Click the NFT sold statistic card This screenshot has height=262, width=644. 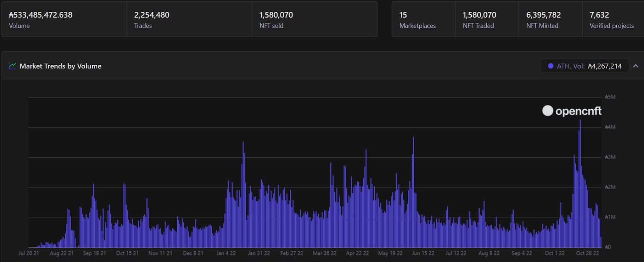pyautogui.click(x=314, y=19)
